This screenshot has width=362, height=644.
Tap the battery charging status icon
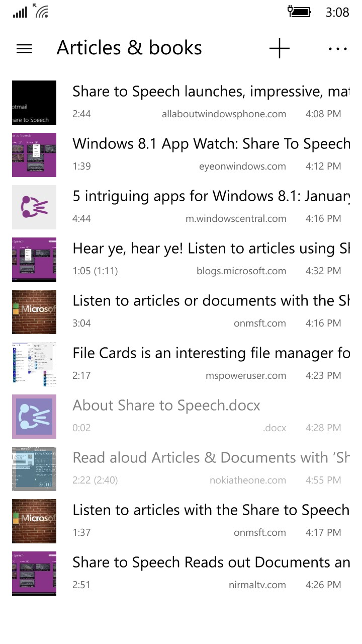click(299, 12)
